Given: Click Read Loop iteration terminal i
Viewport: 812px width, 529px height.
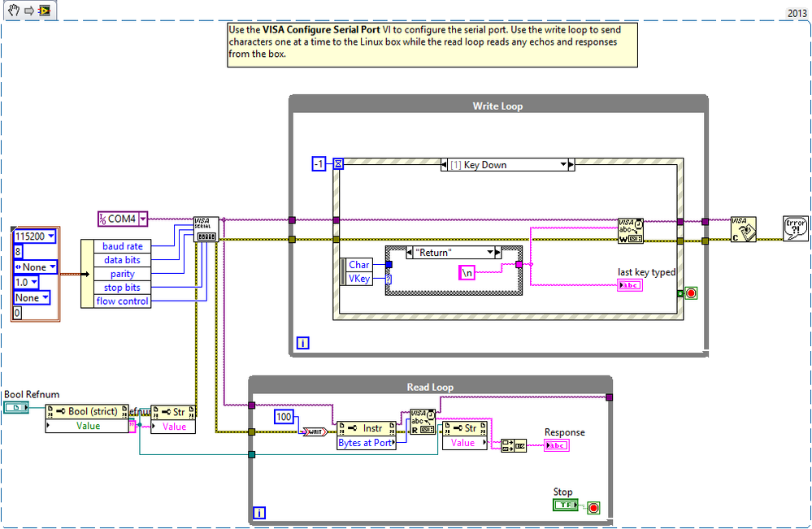Looking at the screenshot, I should point(259,513).
